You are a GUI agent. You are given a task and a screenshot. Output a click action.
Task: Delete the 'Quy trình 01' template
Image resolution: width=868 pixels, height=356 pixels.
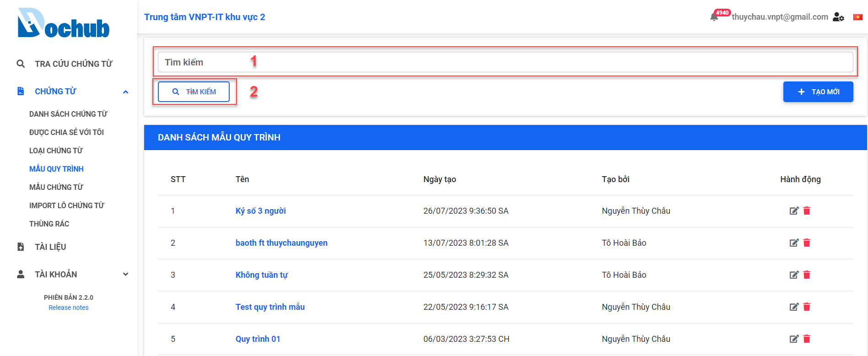tap(807, 339)
